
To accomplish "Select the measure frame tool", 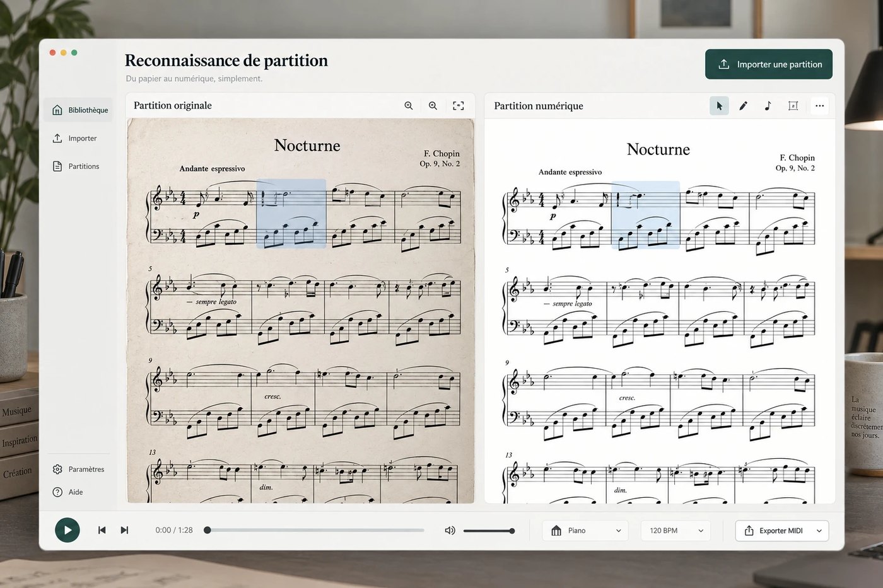I will point(793,106).
